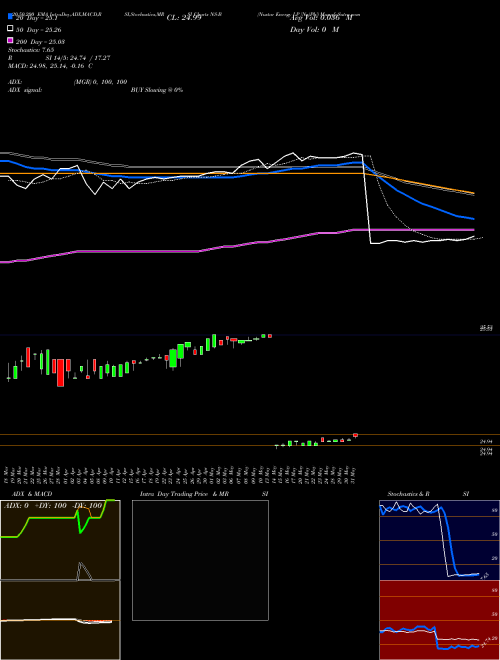Click the upper blue Stochastics chart panel

[439, 540]
